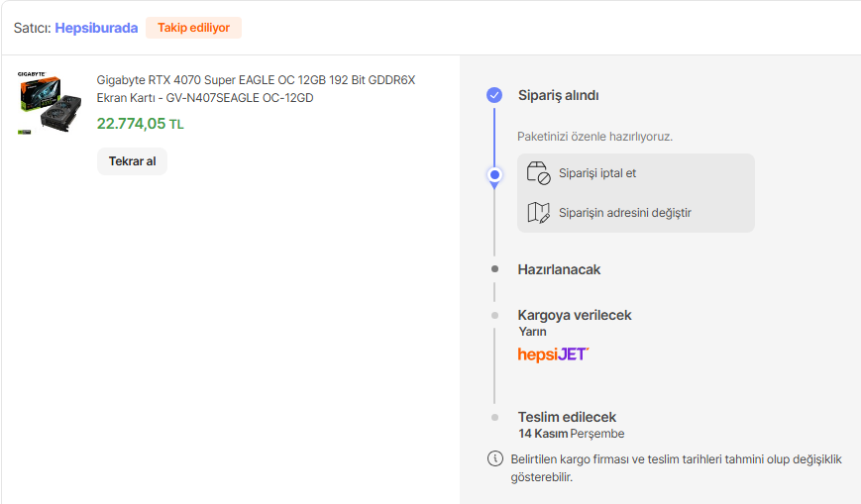This screenshot has width=861, height=504.
Task: Click the Hazırlanacak label
Action: tap(559, 269)
